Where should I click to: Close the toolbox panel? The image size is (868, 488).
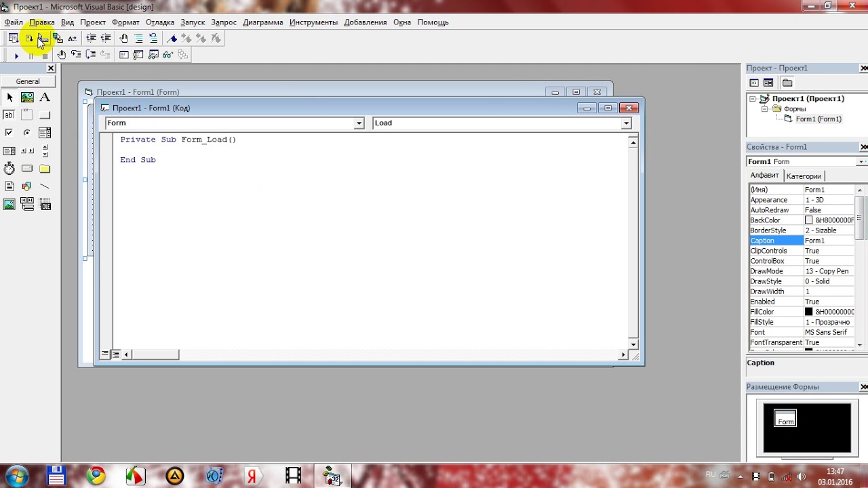pyautogui.click(x=51, y=68)
